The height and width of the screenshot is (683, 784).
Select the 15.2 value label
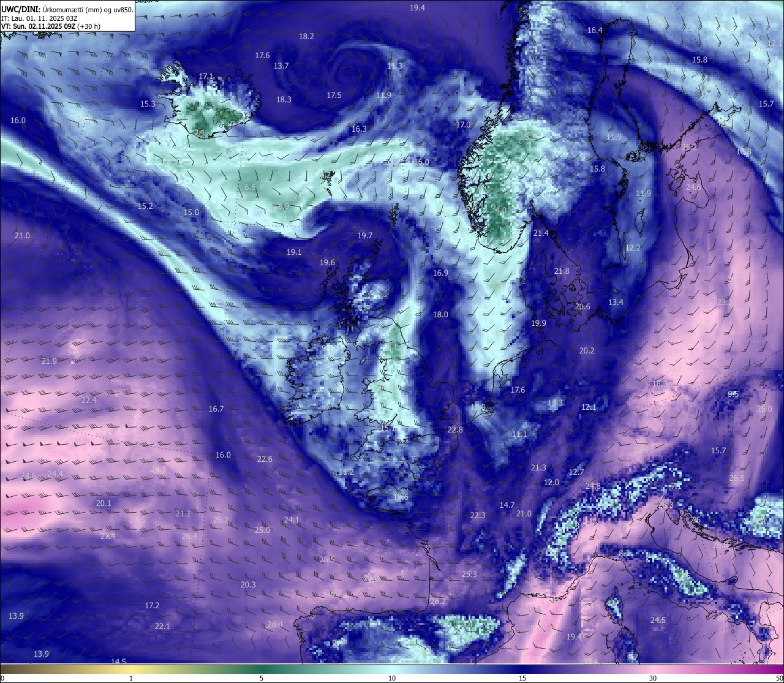145,206
